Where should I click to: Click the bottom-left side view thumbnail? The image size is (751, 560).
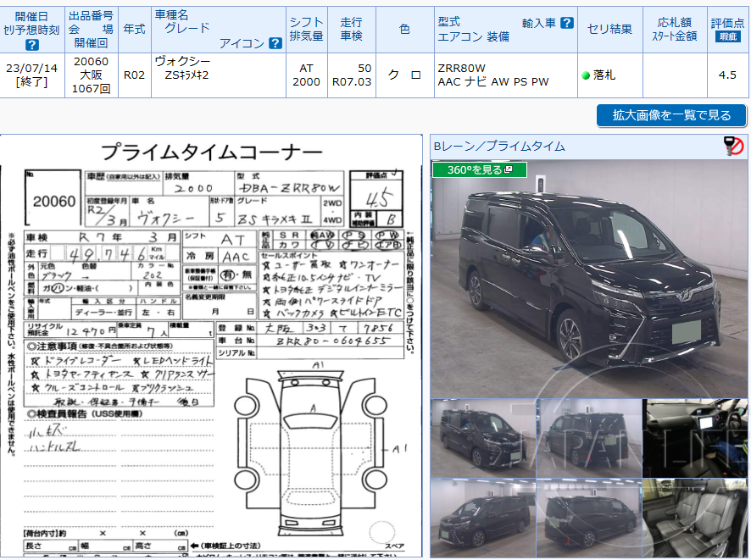pyautogui.click(x=481, y=517)
